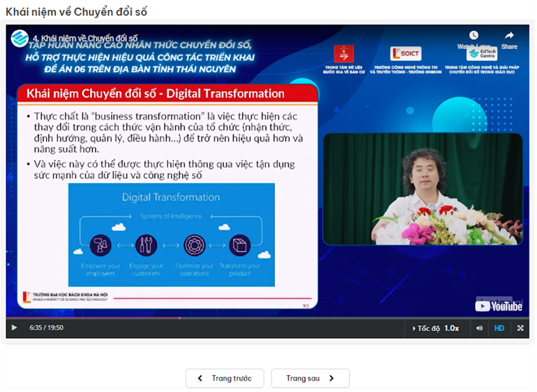Go to next page with Trang sau
This screenshot has width=537, height=392.
click(x=310, y=378)
